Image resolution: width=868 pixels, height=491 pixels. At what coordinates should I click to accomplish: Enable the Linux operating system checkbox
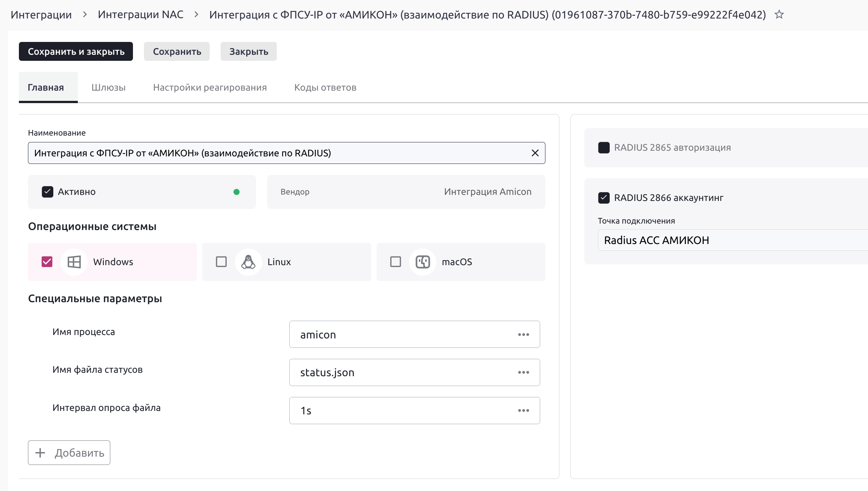pos(221,262)
